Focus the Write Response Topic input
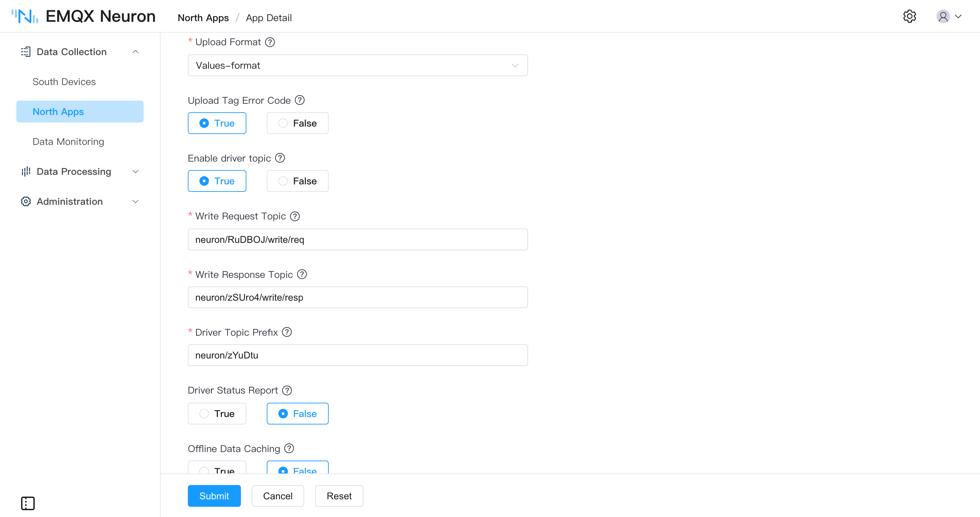Image resolution: width=980 pixels, height=517 pixels. 358,297
